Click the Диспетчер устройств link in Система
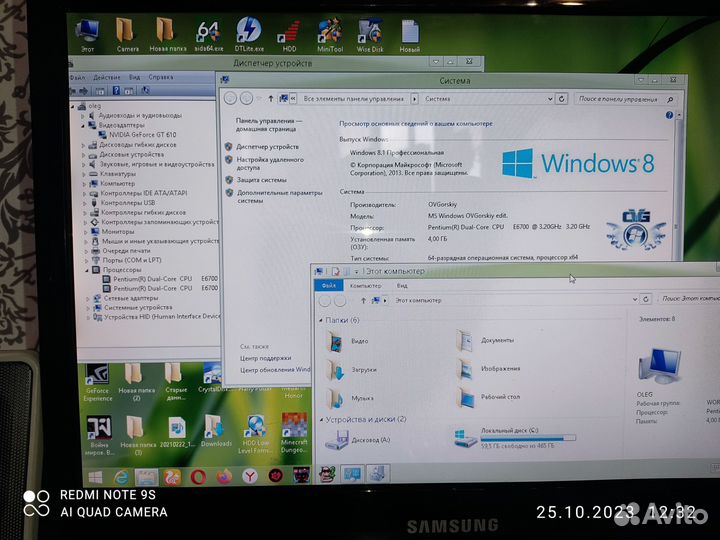The height and width of the screenshot is (540, 720). tap(267, 147)
